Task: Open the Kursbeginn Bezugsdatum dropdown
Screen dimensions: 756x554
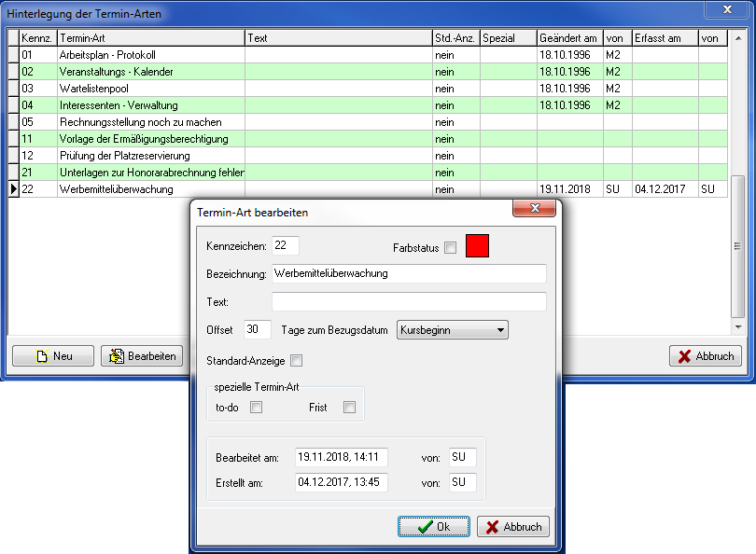Action: pos(453,330)
